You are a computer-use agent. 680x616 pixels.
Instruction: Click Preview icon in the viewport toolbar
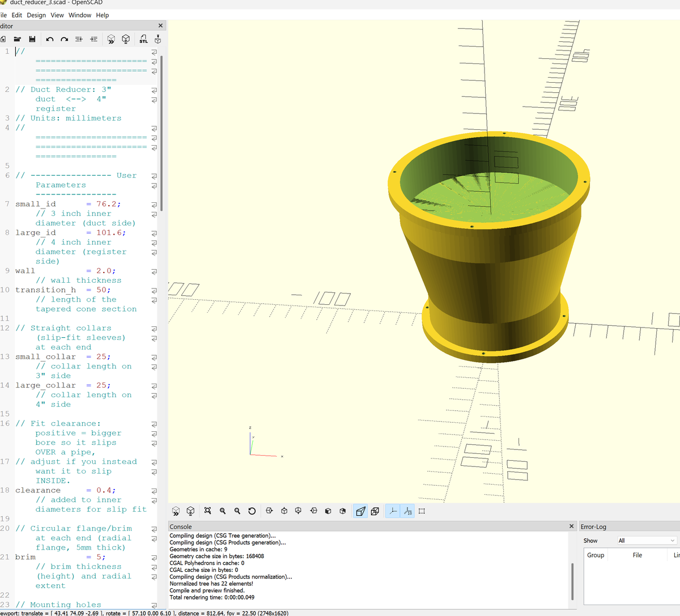tap(176, 511)
